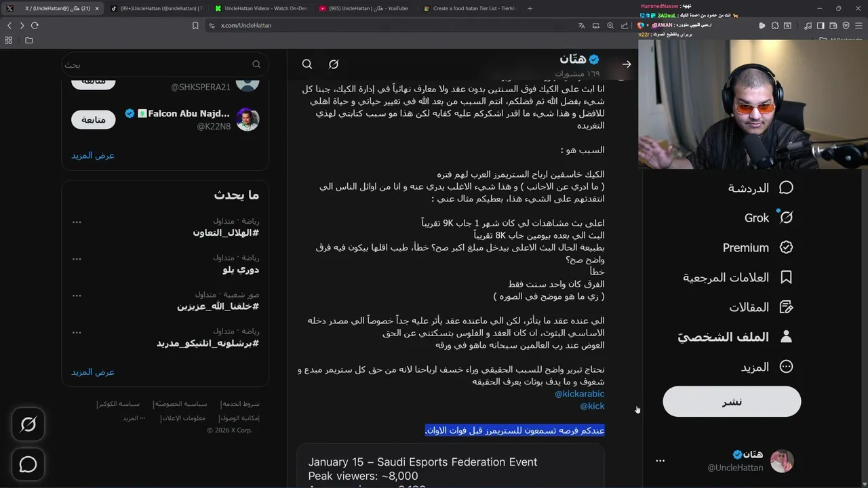The height and width of the screenshot is (488, 868).
Task: Open Premium in the X sidebar
Action: click(x=757, y=247)
